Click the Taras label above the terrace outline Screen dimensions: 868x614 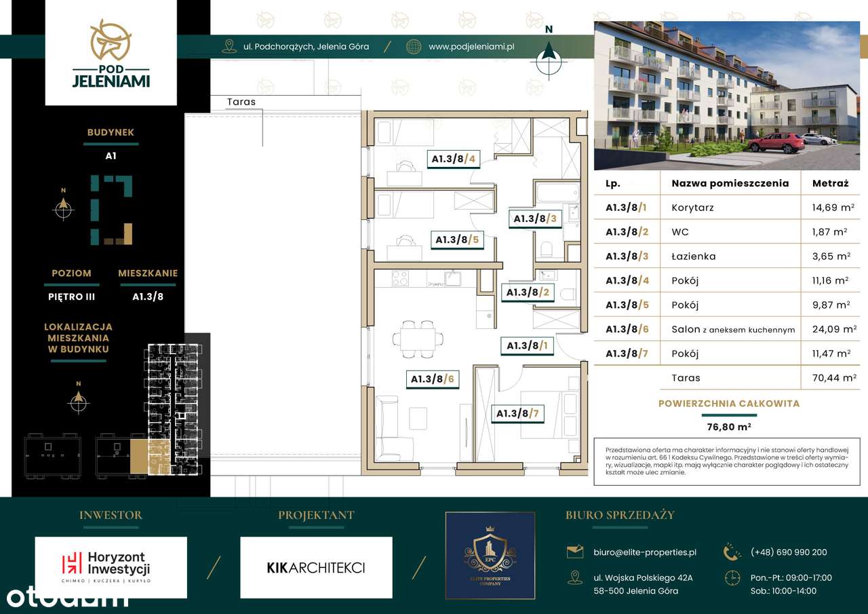[x=241, y=102]
